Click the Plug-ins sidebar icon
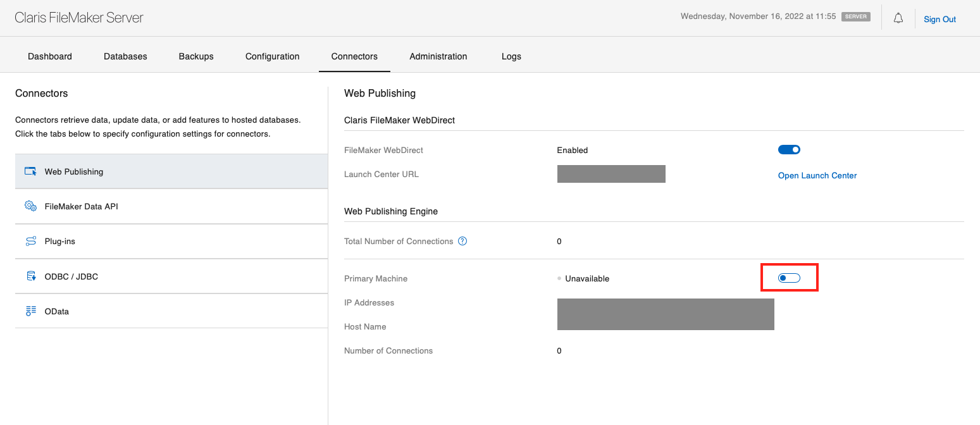 (30, 241)
